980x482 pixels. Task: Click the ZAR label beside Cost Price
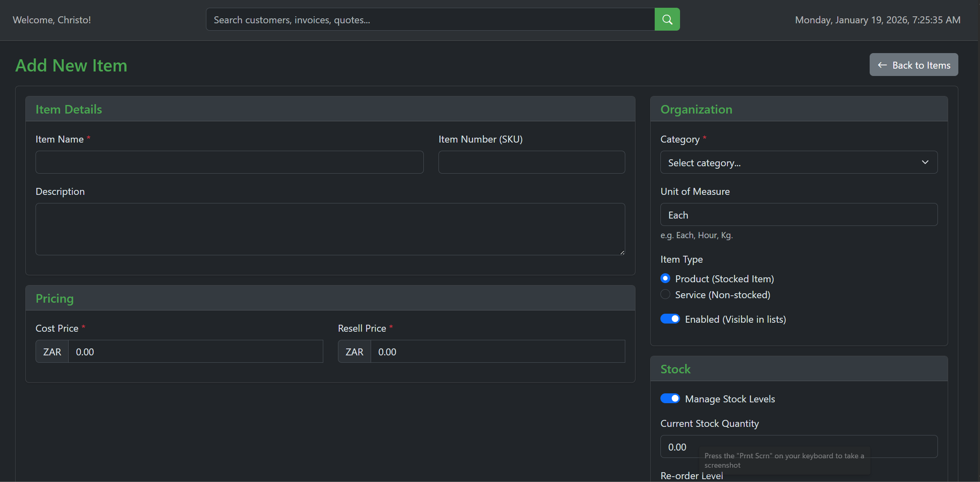(x=52, y=352)
